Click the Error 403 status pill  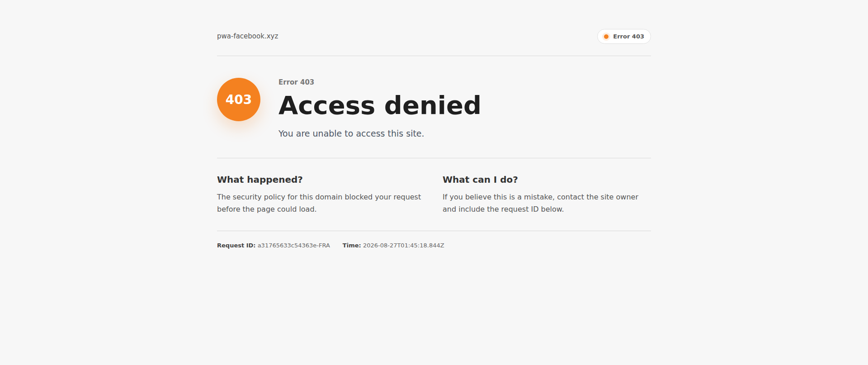(x=624, y=37)
